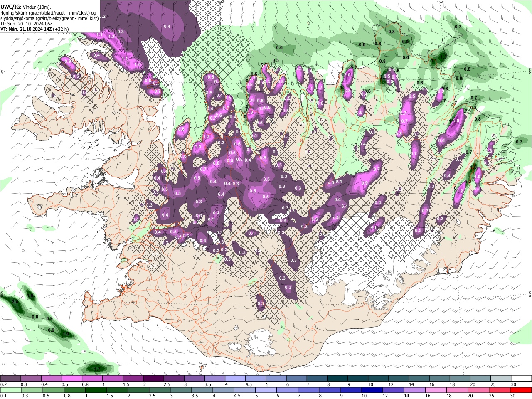Click the '2.4' rain value on the map

[15, 302]
